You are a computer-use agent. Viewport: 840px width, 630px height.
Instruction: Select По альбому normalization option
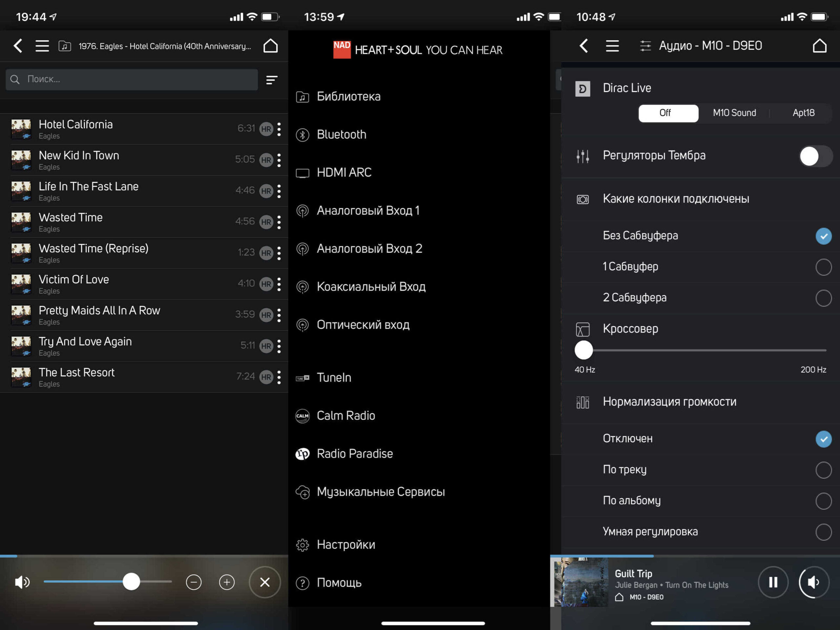click(823, 501)
